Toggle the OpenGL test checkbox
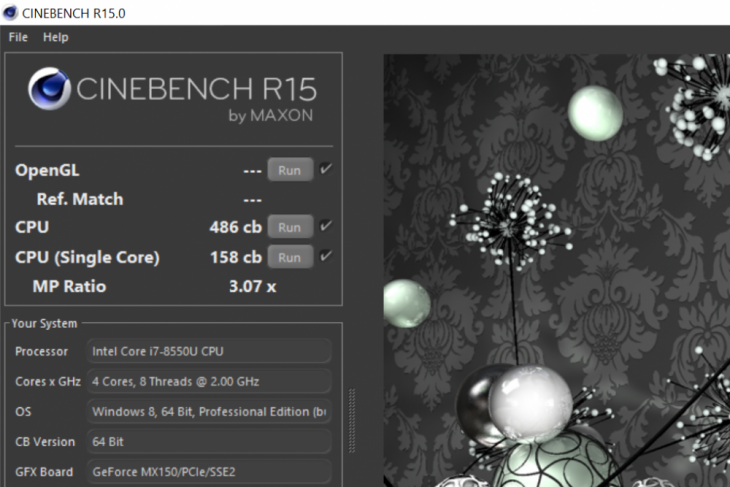Viewport: 730px width, 487px height. point(326,169)
